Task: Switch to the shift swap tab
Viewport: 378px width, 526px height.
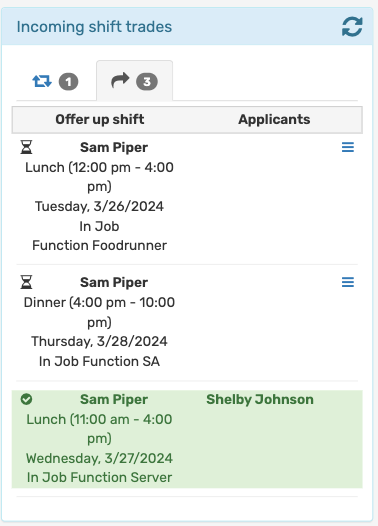Action: tap(56, 82)
